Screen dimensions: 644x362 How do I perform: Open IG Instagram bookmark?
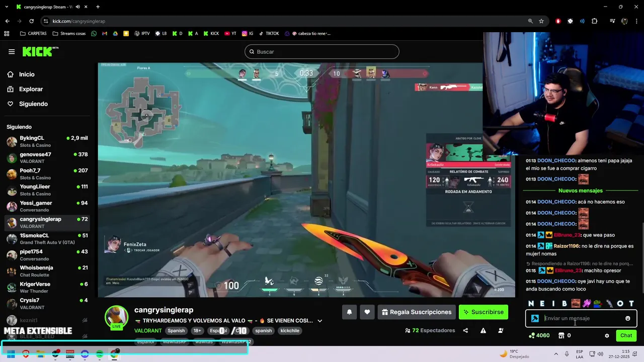pyautogui.click(x=248, y=34)
